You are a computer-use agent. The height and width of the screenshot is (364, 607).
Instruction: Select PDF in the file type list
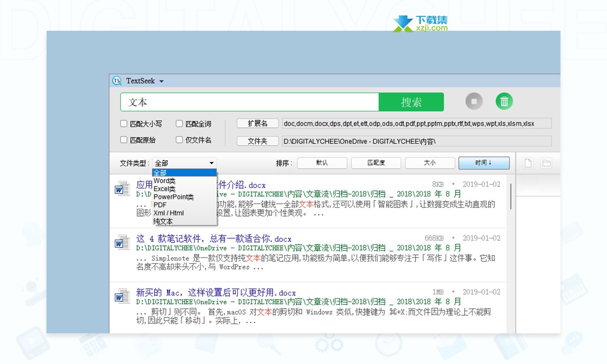tap(184, 205)
